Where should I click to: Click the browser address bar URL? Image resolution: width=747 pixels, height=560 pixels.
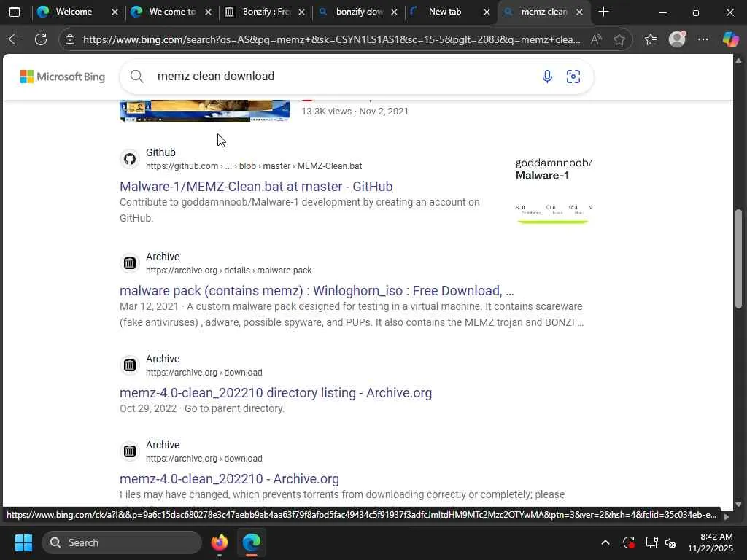tap(332, 39)
